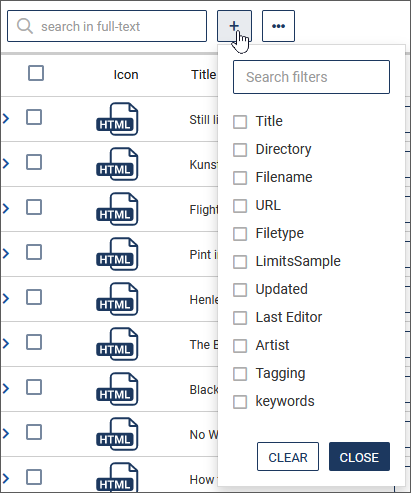411x493 pixels.
Task: Tick the Last Editor filter checkbox
Action: [x=240, y=318]
